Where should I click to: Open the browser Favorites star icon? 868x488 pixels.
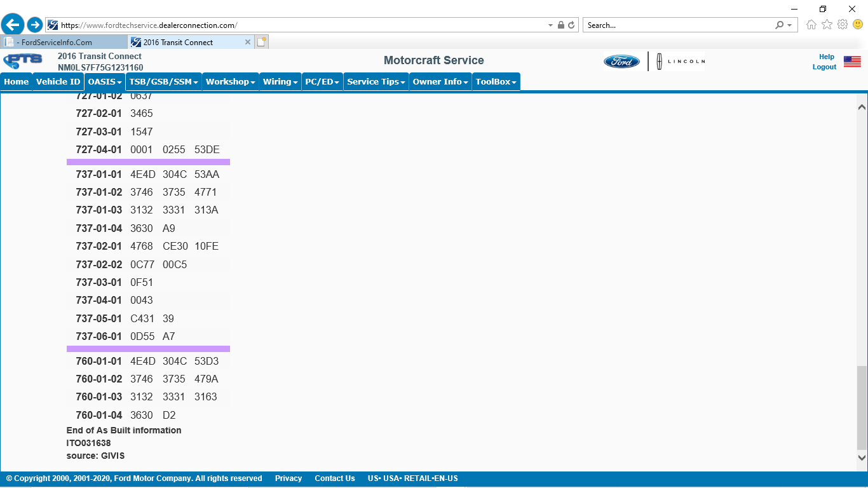pyautogui.click(x=827, y=25)
